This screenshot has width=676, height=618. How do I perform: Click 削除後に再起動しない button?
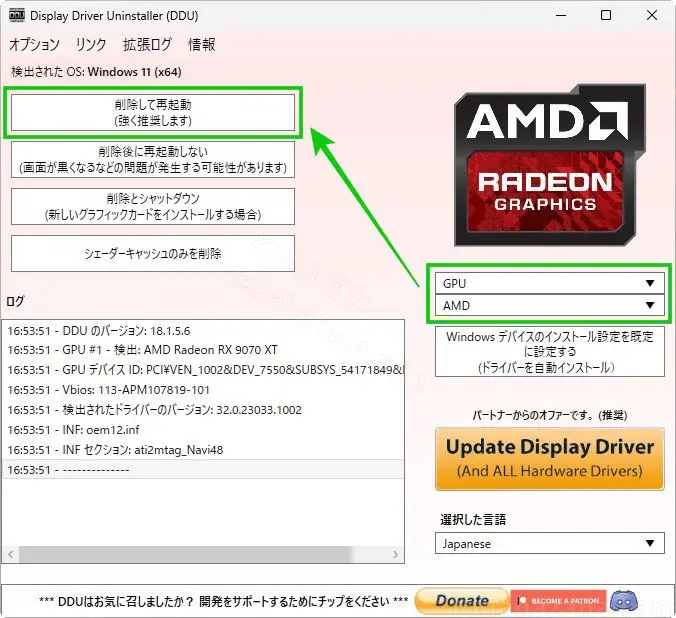[153, 159]
